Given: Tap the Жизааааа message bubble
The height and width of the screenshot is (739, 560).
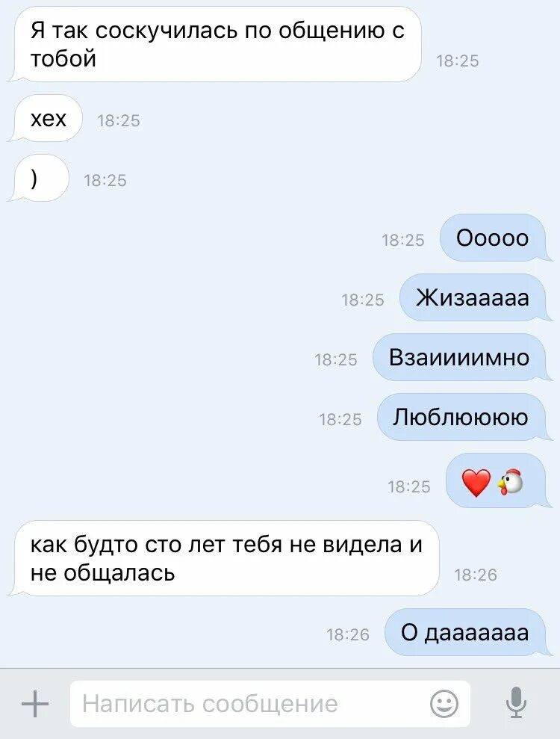Looking at the screenshot, I should coord(475,298).
